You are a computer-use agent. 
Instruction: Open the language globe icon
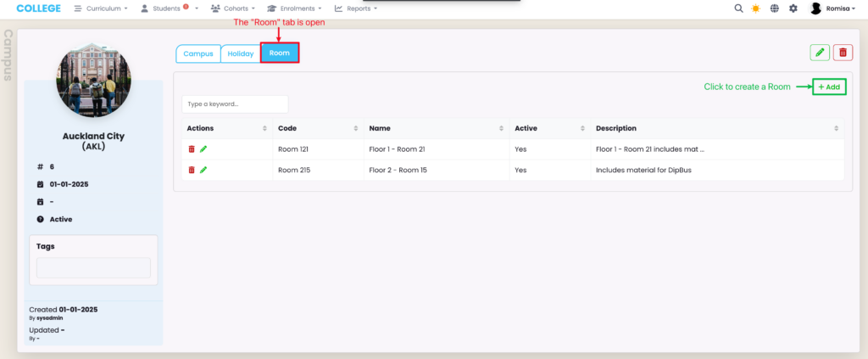(775, 8)
